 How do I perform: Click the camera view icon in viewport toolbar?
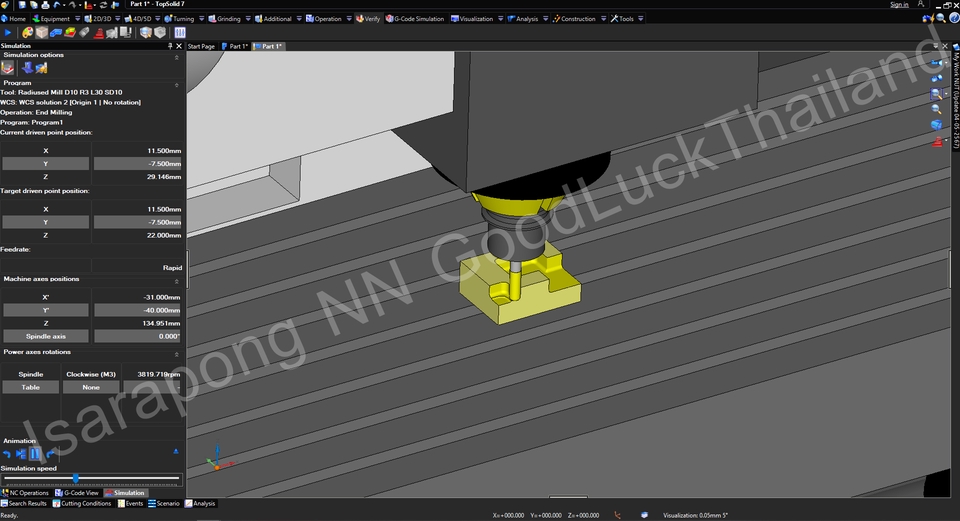936,63
